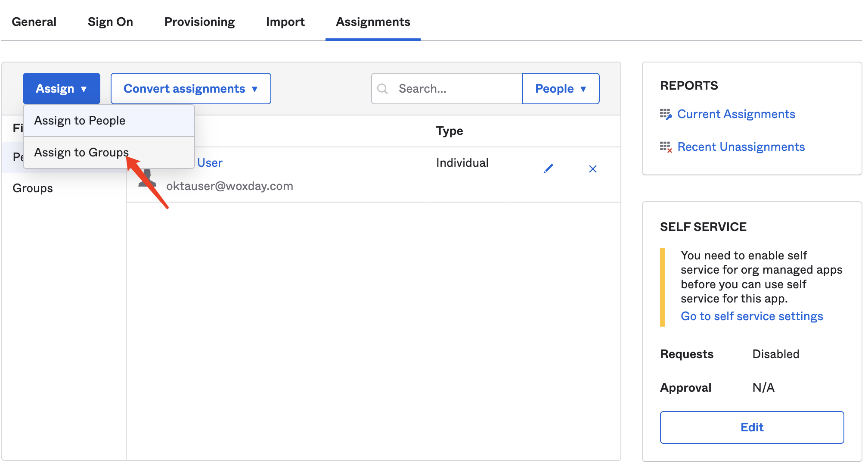The image size is (868, 474).
Task: Click the Individual type cell
Action: (462, 163)
